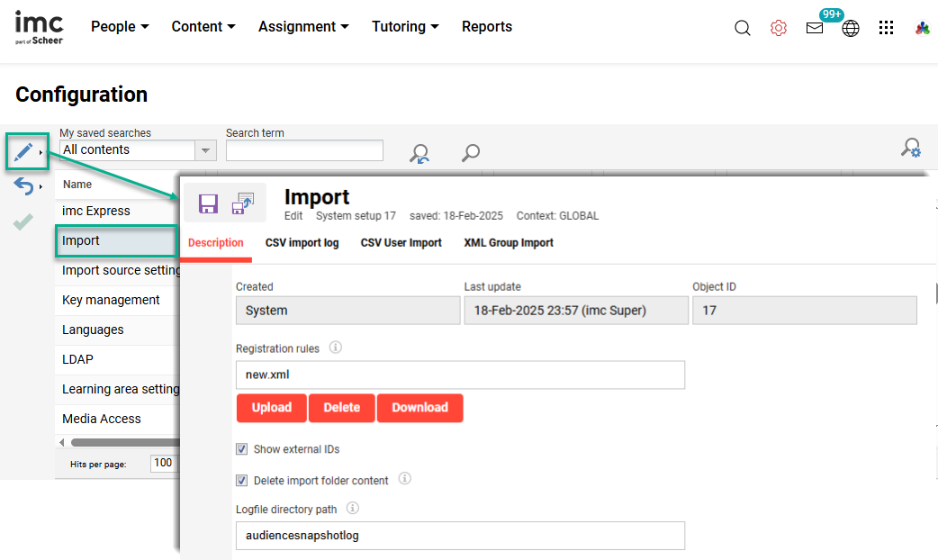This screenshot has height=560, width=938.
Task: Click the globe language icon
Action: (851, 28)
